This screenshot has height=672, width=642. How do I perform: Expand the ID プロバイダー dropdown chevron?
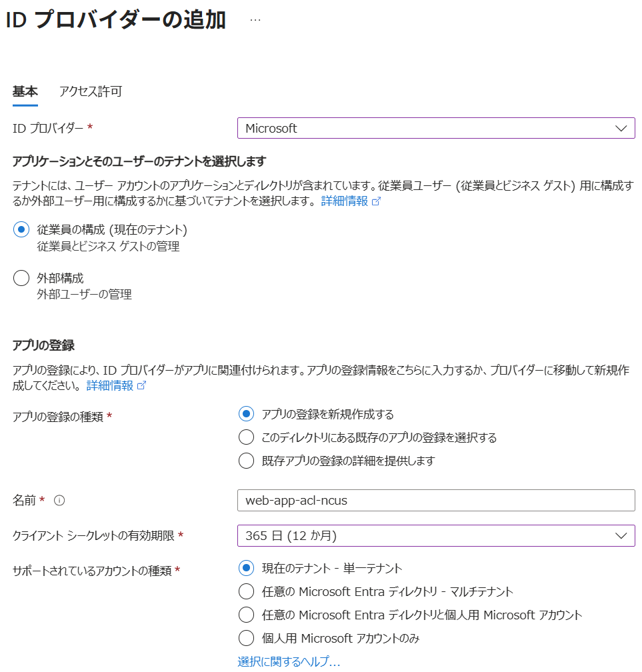(621, 128)
